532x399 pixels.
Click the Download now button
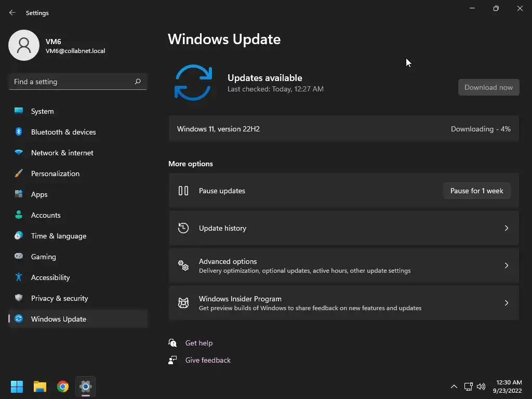(488, 87)
